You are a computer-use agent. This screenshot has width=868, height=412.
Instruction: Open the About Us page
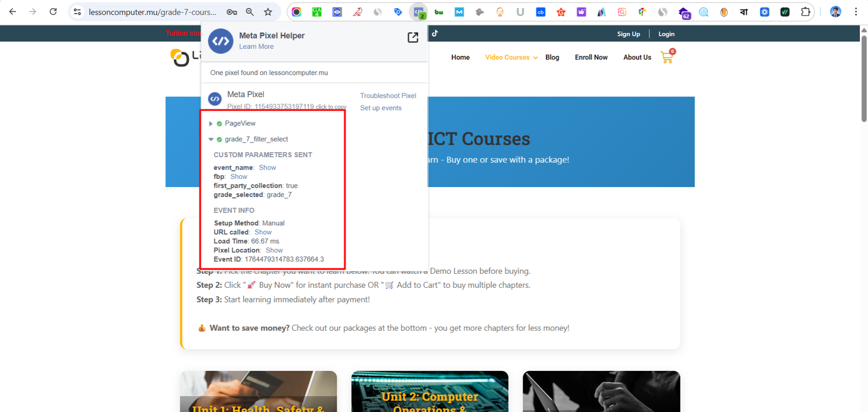[x=637, y=57]
